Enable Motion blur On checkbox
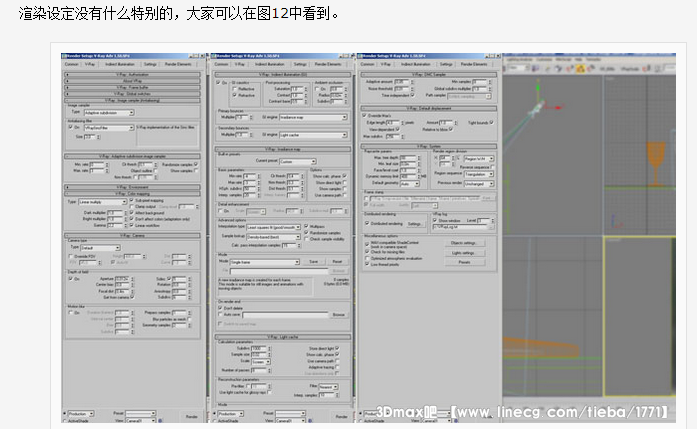This screenshot has height=429, width=697. click(x=71, y=313)
